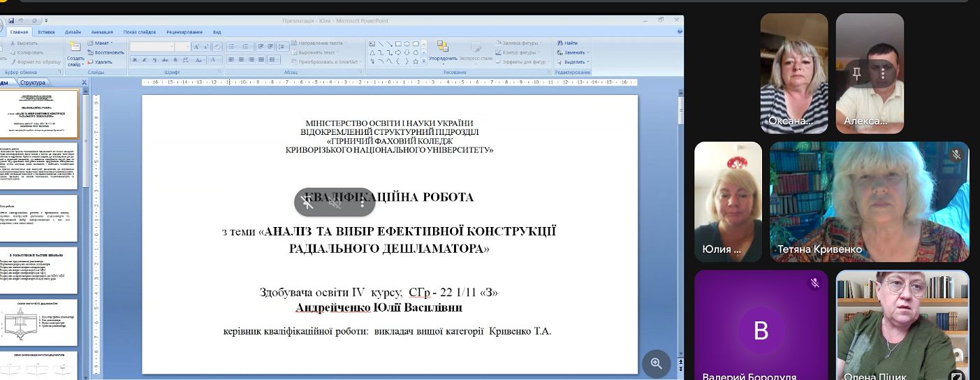Open the Структура outline pane tab
The image size is (980, 380).
tap(33, 82)
